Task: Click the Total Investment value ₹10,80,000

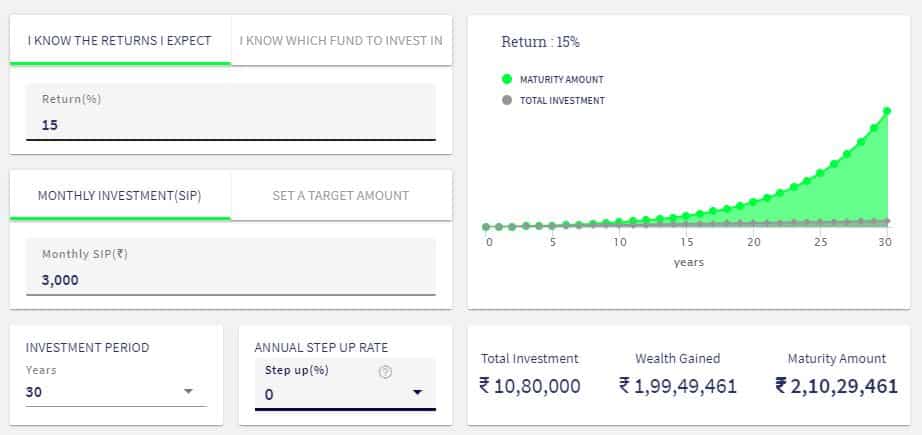Action: [x=530, y=386]
